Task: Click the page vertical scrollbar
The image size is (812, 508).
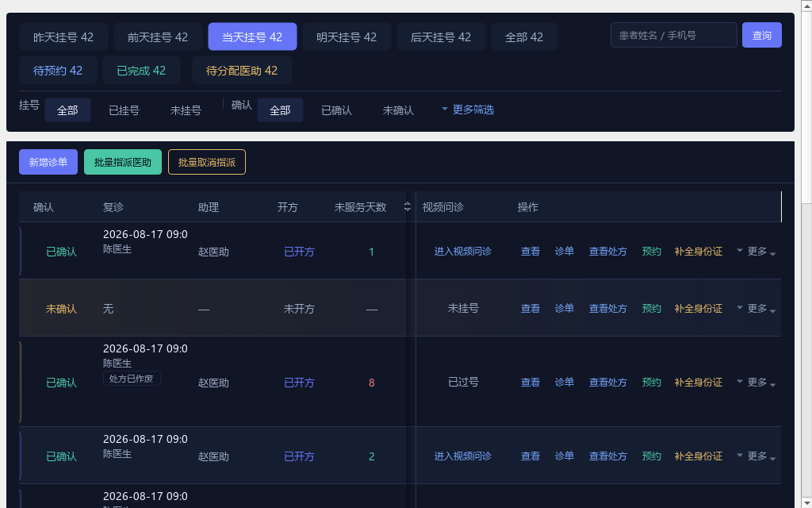Action: click(806, 254)
